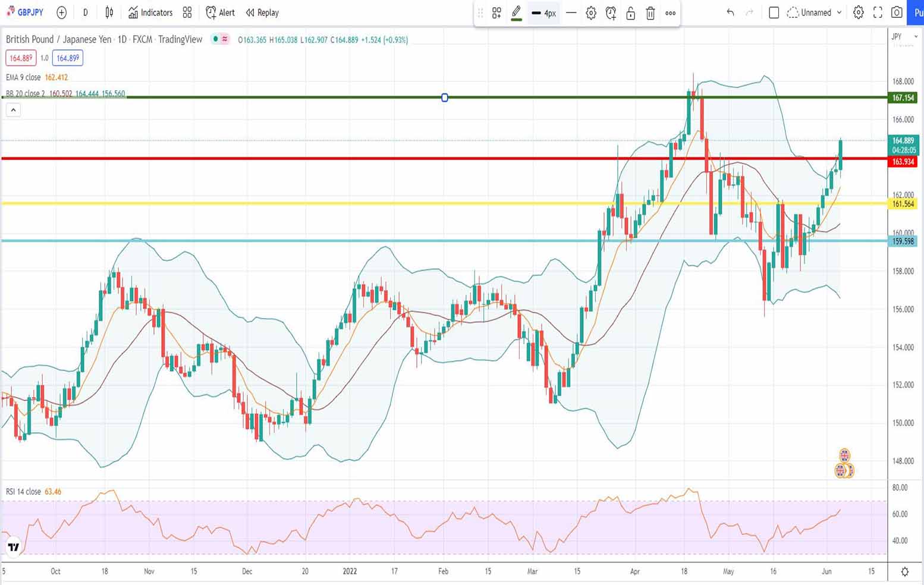Take a chart snapshot with camera icon
The height and width of the screenshot is (585, 924).
tap(897, 12)
